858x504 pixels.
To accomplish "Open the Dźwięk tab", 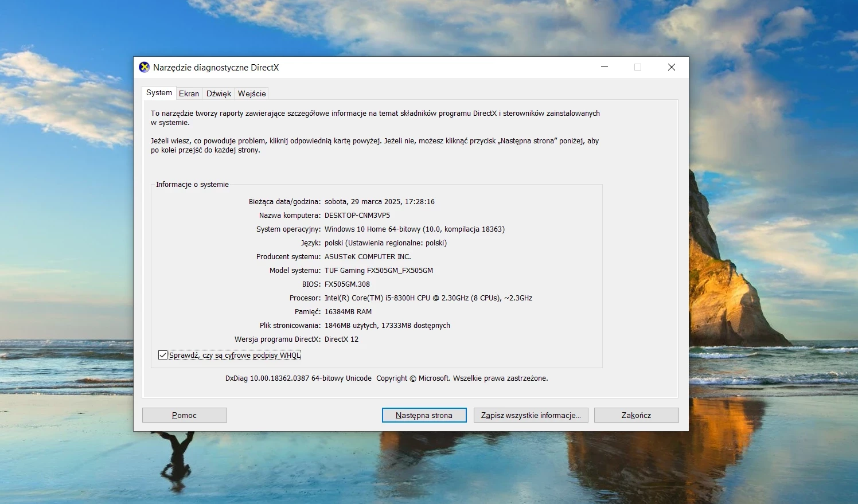I will tap(219, 93).
